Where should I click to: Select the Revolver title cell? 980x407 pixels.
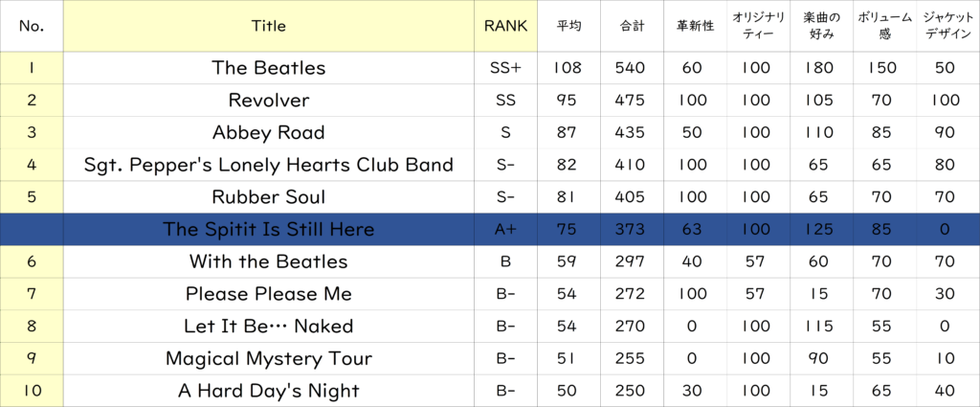268,101
